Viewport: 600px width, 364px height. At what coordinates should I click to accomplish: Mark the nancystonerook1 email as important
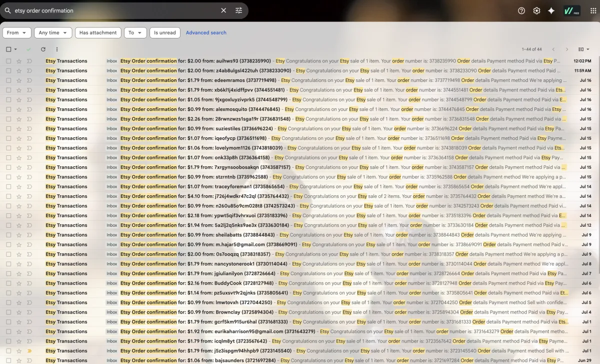29,264
